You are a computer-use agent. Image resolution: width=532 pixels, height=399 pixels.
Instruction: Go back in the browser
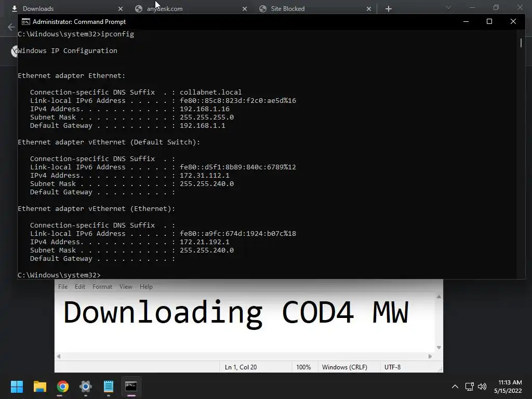pyautogui.click(x=11, y=27)
